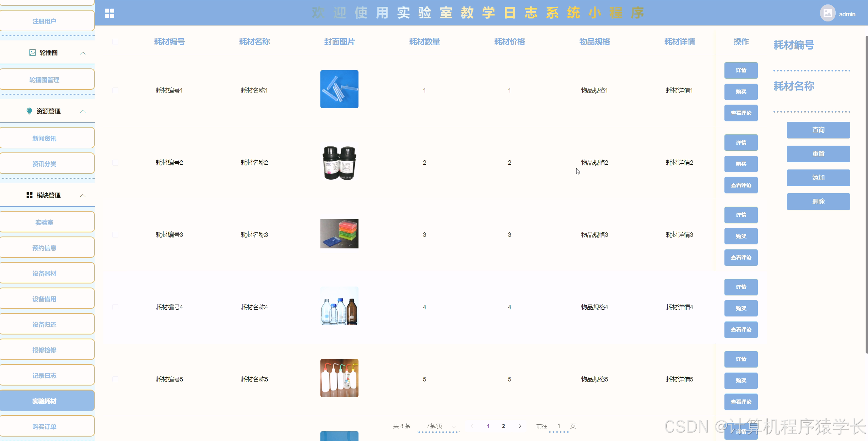
Task: Click 查看评论 for 耗材编号2 row
Action: (741, 185)
